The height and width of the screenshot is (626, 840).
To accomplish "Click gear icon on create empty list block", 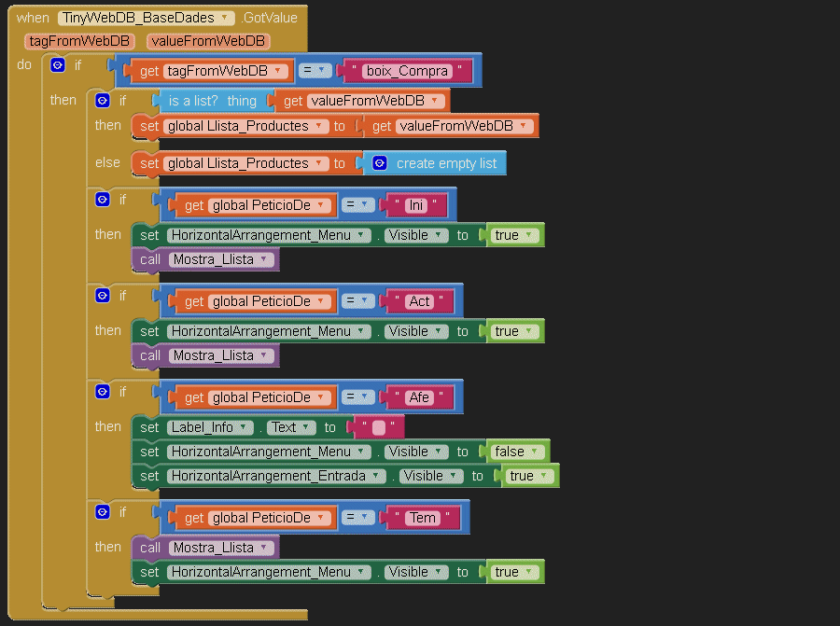I will 380,163.
